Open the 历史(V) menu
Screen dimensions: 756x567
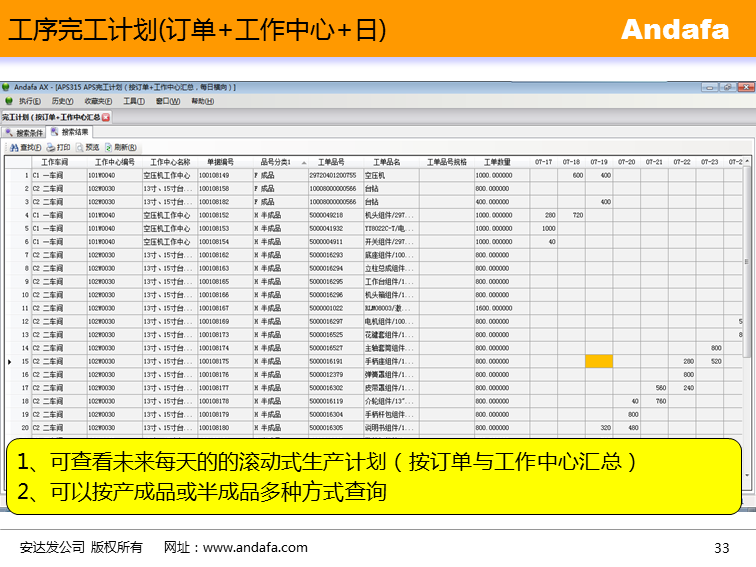(62, 101)
